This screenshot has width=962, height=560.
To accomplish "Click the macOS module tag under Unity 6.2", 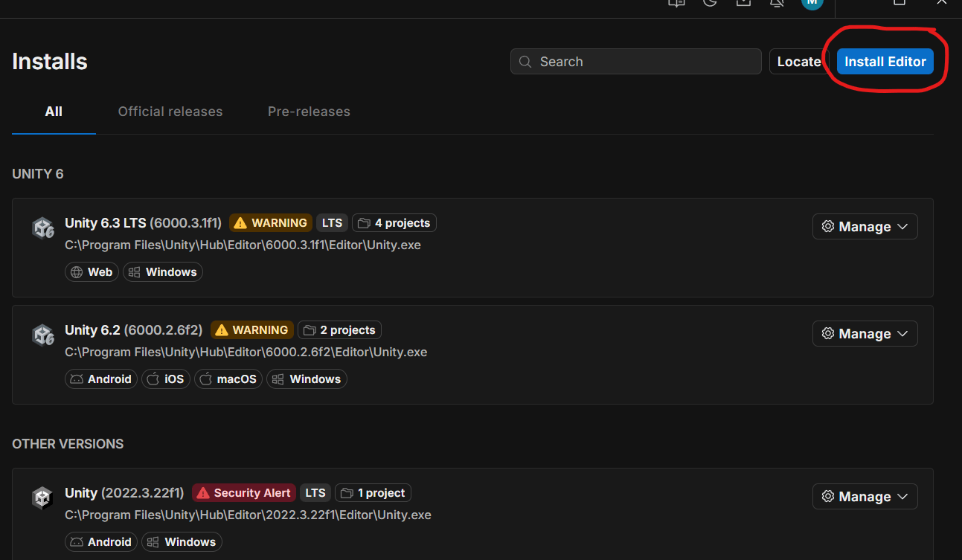I will (x=228, y=379).
